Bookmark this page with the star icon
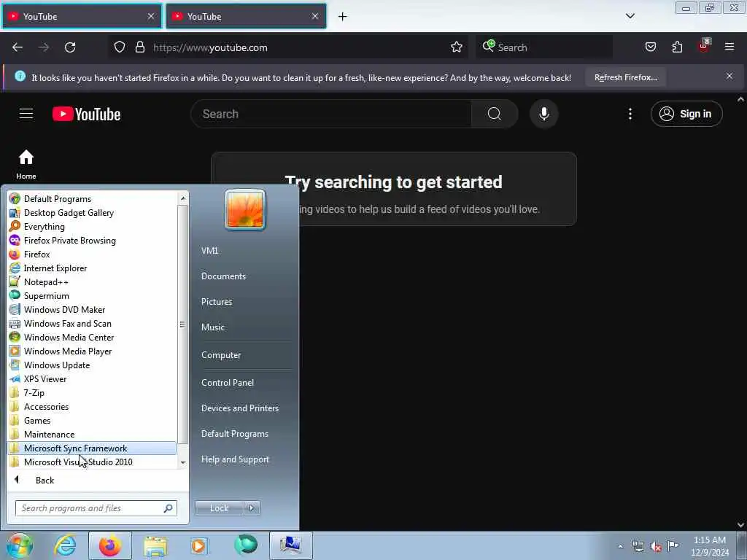 click(x=457, y=47)
